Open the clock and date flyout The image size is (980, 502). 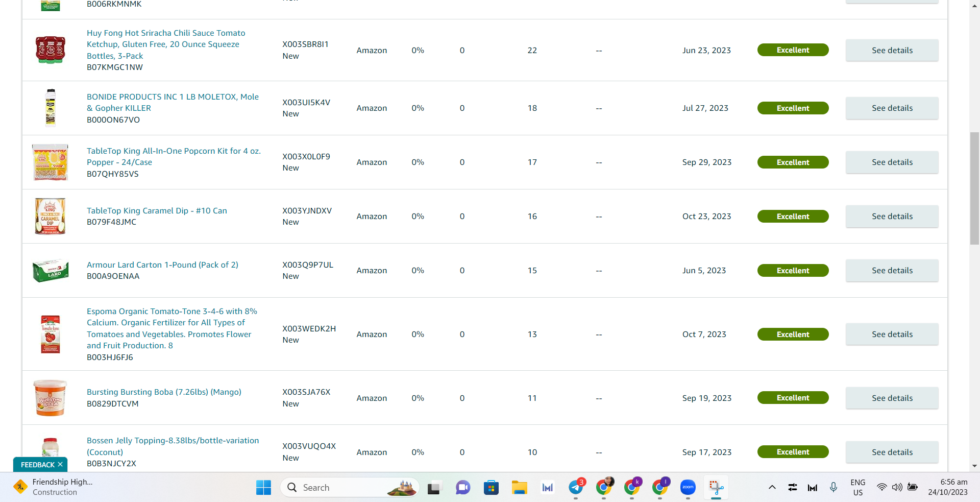coord(948,487)
